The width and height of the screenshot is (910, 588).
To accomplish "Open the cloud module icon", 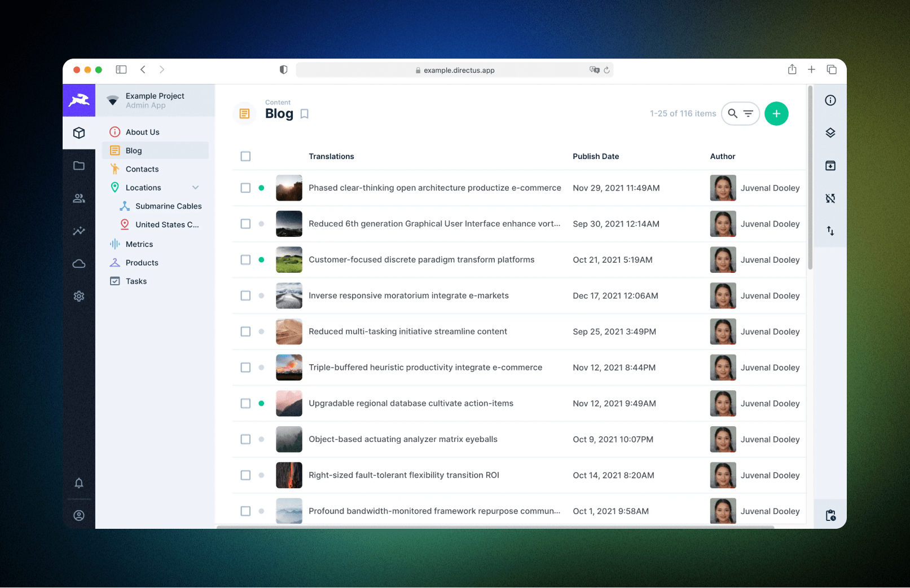I will [79, 264].
